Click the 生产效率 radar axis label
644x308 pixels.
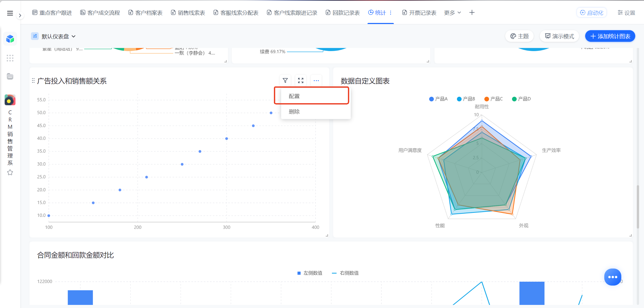551,150
